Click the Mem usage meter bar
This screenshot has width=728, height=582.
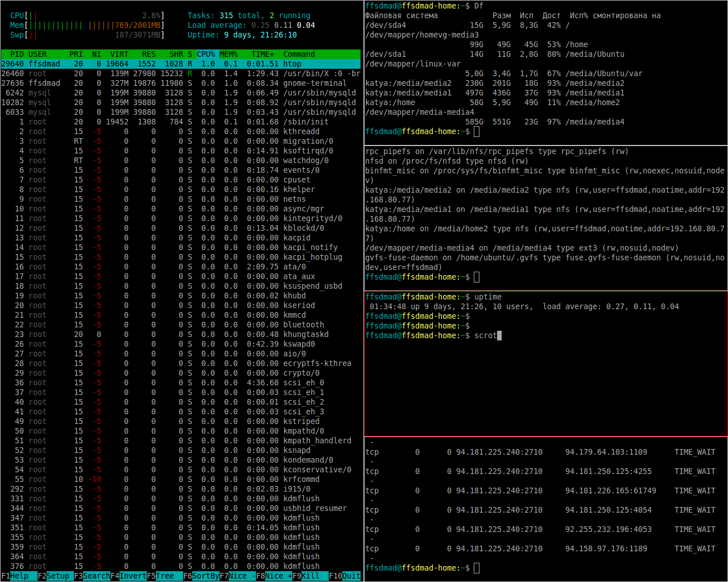pos(86,25)
